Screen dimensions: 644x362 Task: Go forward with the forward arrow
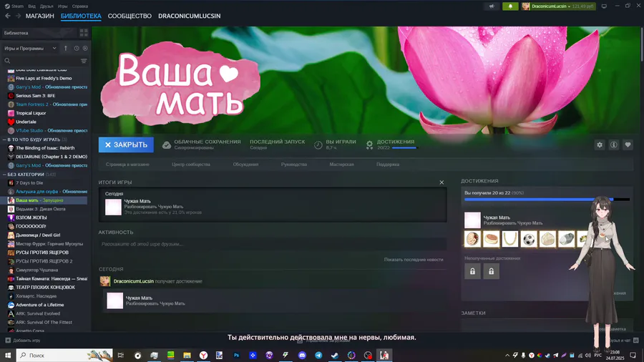coord(18,16)
